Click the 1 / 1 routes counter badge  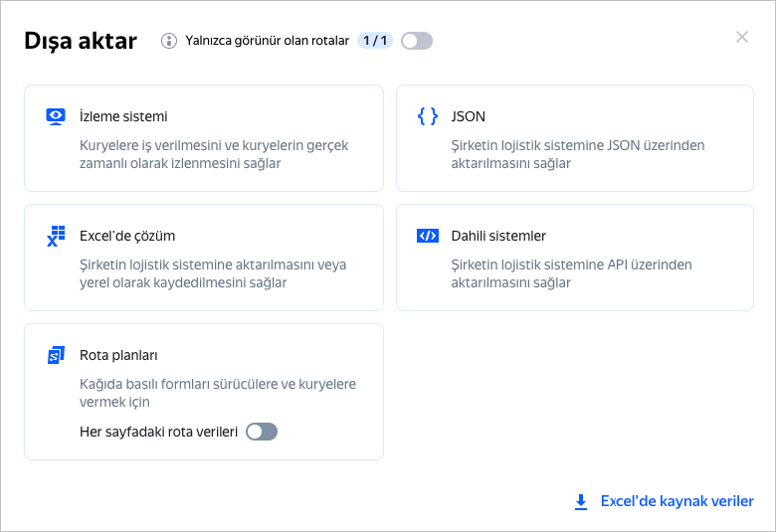coord(375,41)
